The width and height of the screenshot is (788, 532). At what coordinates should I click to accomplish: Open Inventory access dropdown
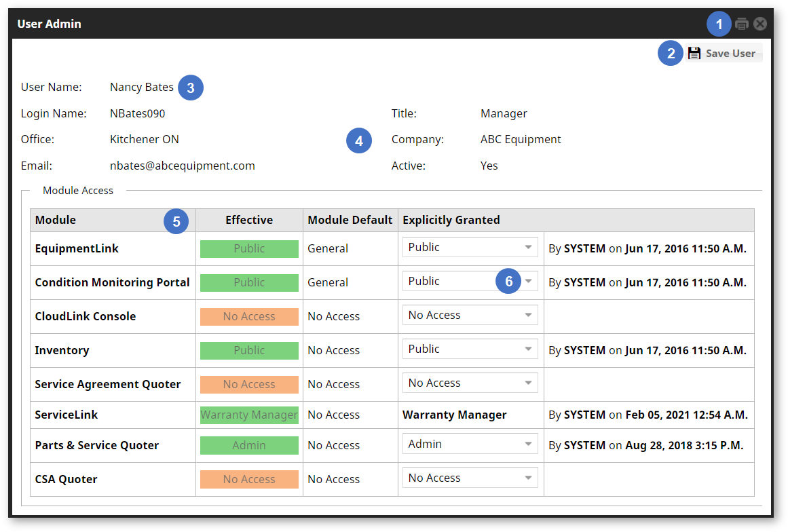click(x=470, y=349)
